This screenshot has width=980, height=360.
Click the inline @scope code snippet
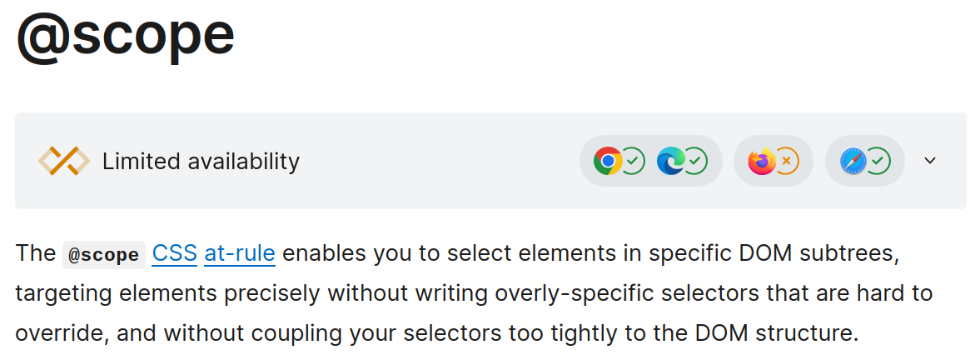[104, 255]
